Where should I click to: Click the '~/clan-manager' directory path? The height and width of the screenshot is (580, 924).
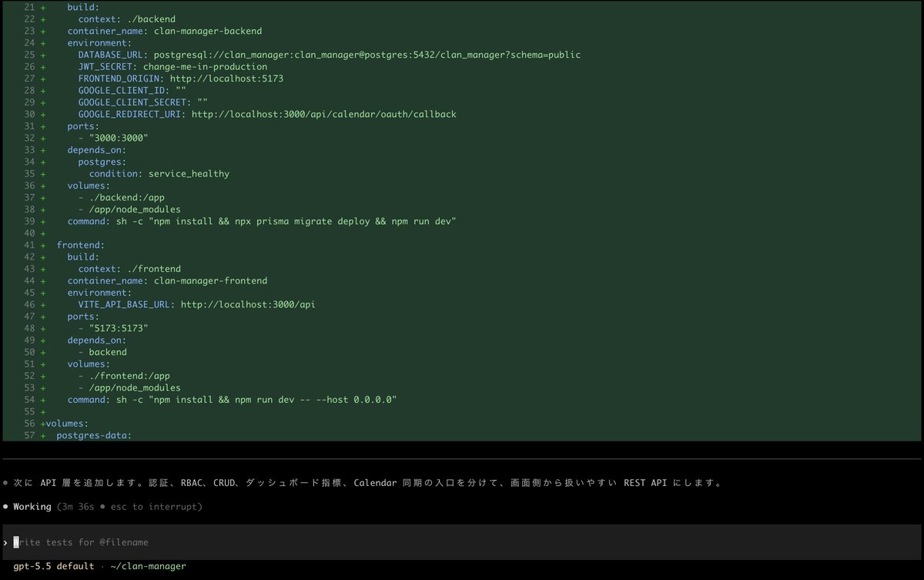149,566
